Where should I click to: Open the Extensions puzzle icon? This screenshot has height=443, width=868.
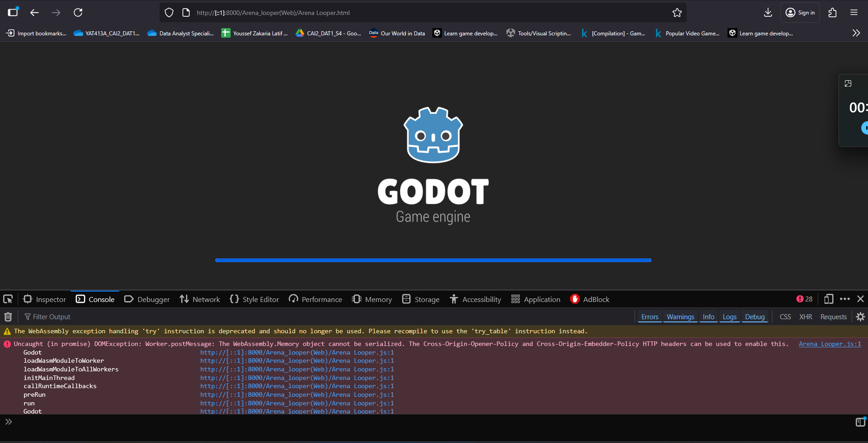point(832,13)
